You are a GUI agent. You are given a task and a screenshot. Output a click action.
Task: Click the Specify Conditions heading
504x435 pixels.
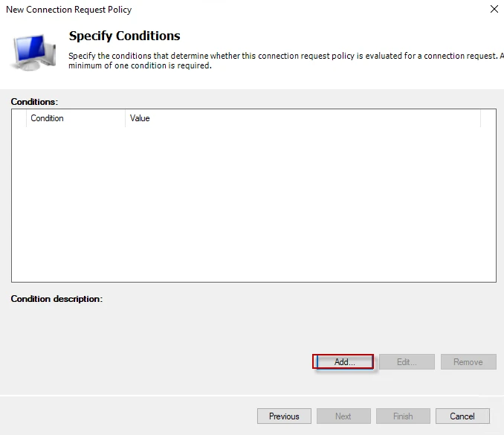(x=124, y=36)
